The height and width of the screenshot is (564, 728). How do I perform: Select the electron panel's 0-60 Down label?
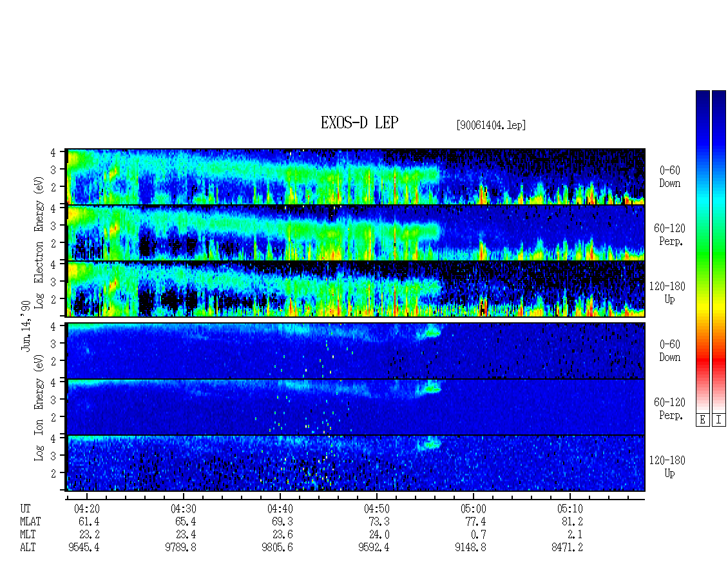(669, 177)
